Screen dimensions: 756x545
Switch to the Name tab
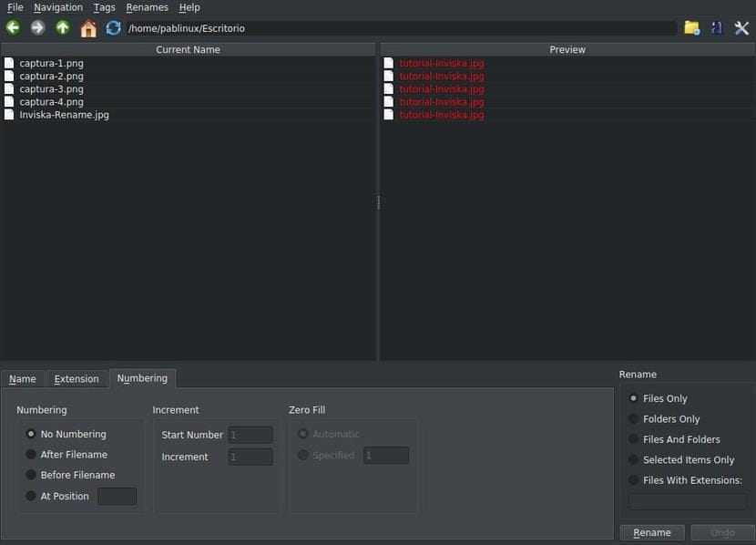pyautogui.click(x=23, y=379)
